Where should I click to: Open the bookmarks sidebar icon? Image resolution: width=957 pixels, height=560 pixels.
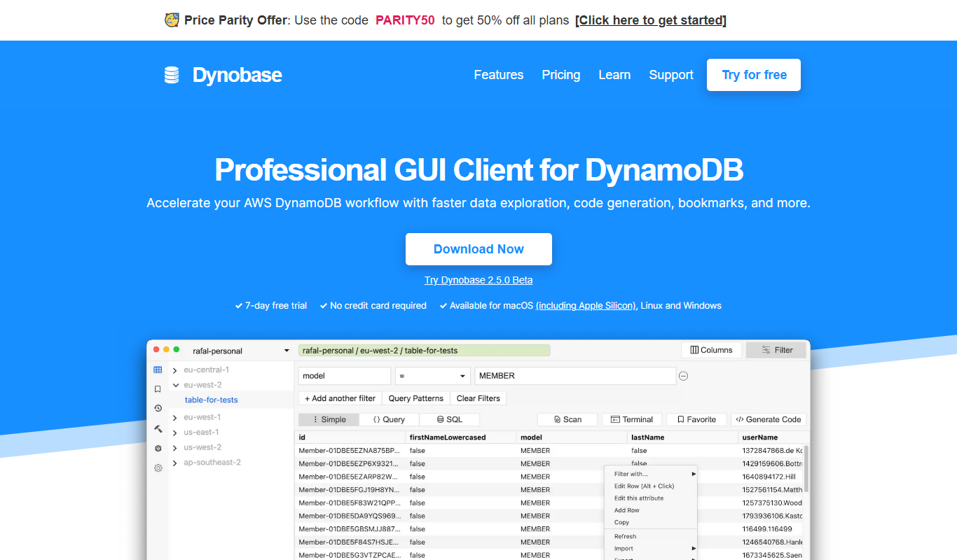click(x=158, y=388)
